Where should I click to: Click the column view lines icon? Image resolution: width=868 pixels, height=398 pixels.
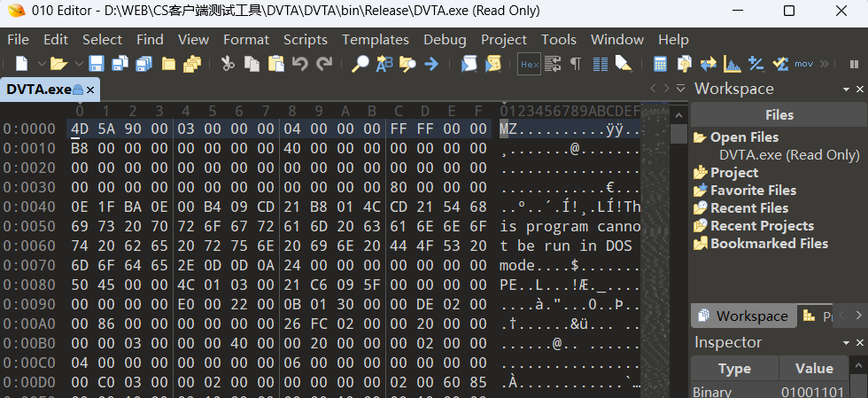pyautogui.click(x=601, y=64)
